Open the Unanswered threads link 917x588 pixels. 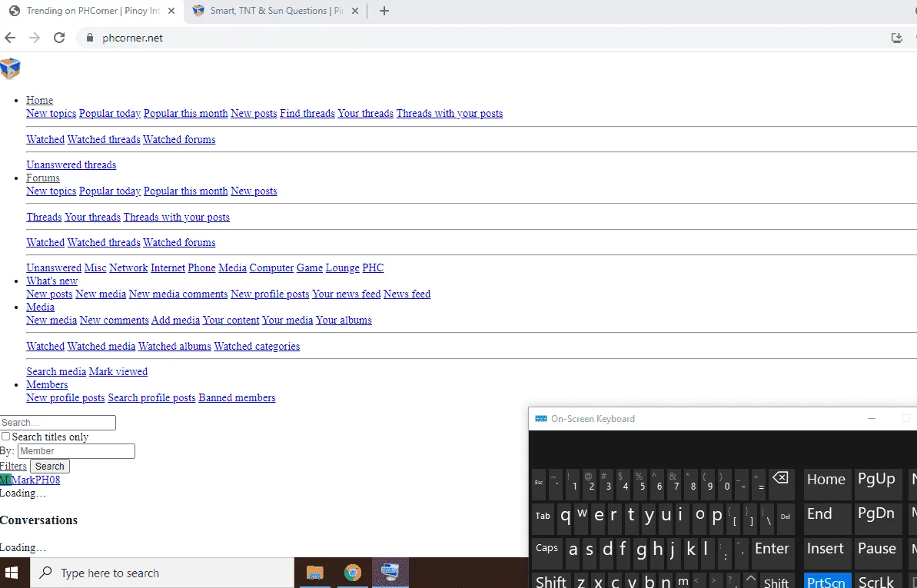[x=71, y=165]
